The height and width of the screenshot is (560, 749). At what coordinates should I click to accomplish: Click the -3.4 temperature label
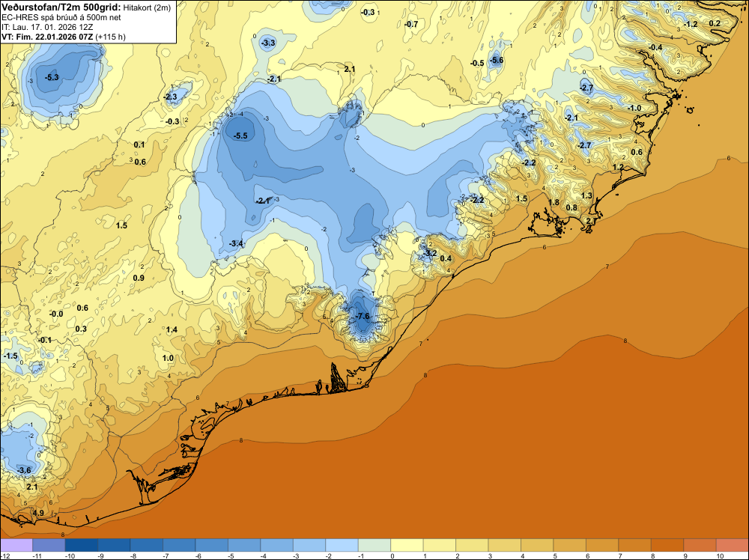235,243
